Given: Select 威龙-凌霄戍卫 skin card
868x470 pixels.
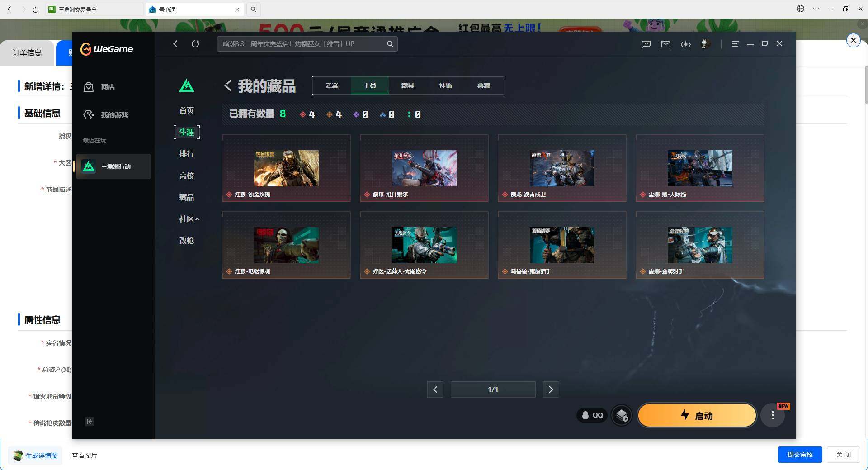Looking at the screenshot, I should (562, 168).
